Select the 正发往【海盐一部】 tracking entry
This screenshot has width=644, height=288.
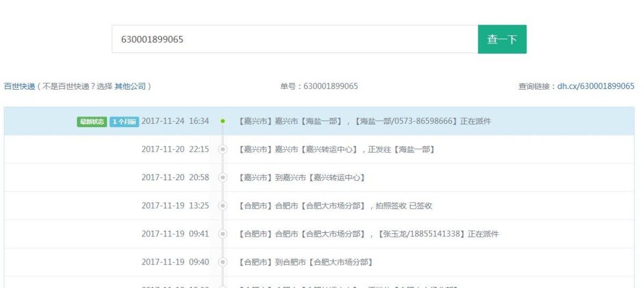(x=336, y=150)
